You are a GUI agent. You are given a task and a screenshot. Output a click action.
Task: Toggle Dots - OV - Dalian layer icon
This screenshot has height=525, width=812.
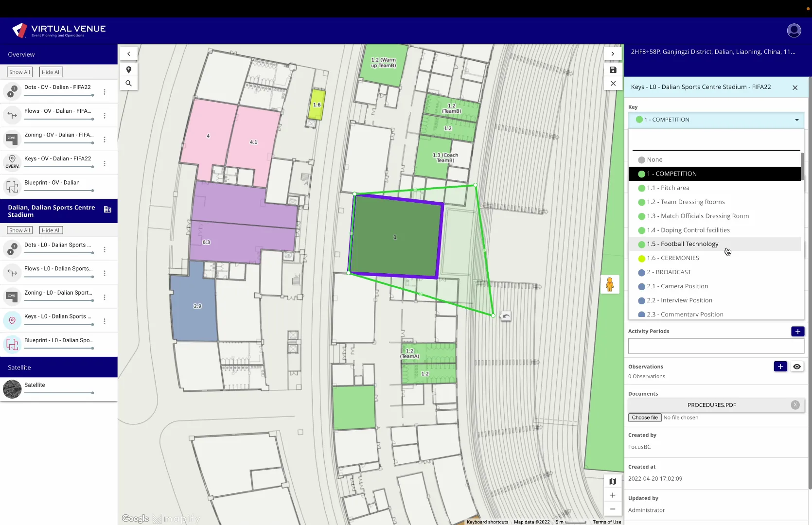[x=12, y=91]
